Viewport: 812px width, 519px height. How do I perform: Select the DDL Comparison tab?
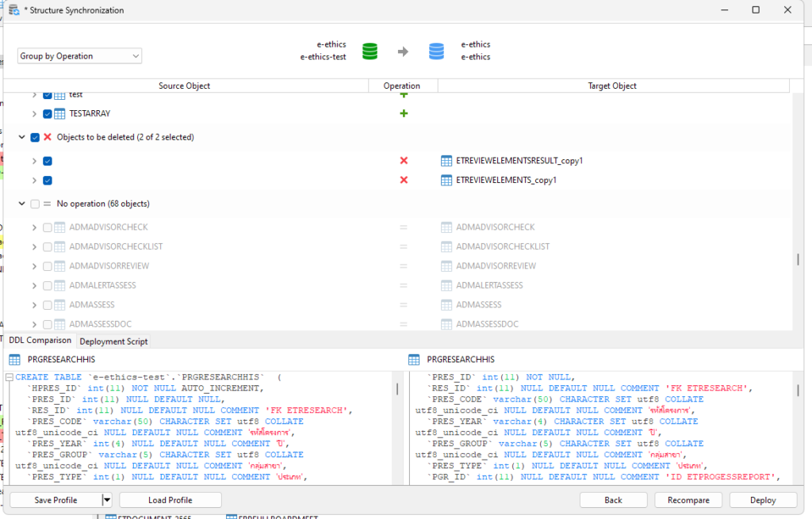tap(39, 341)
